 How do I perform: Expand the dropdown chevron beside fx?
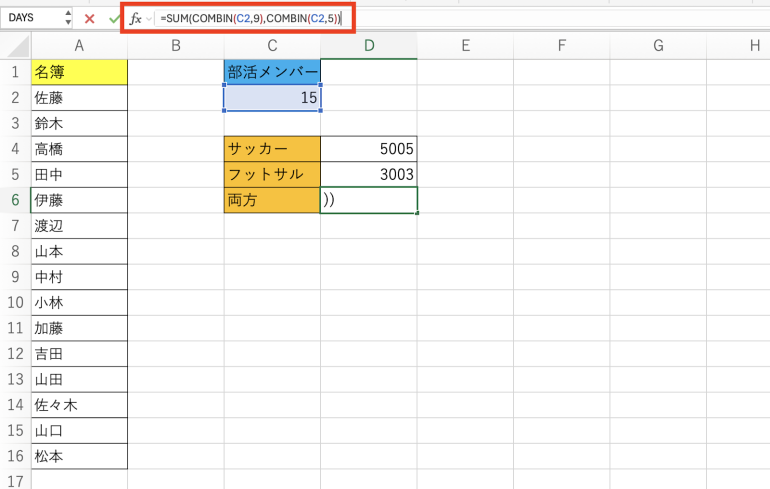pos(149,19)
